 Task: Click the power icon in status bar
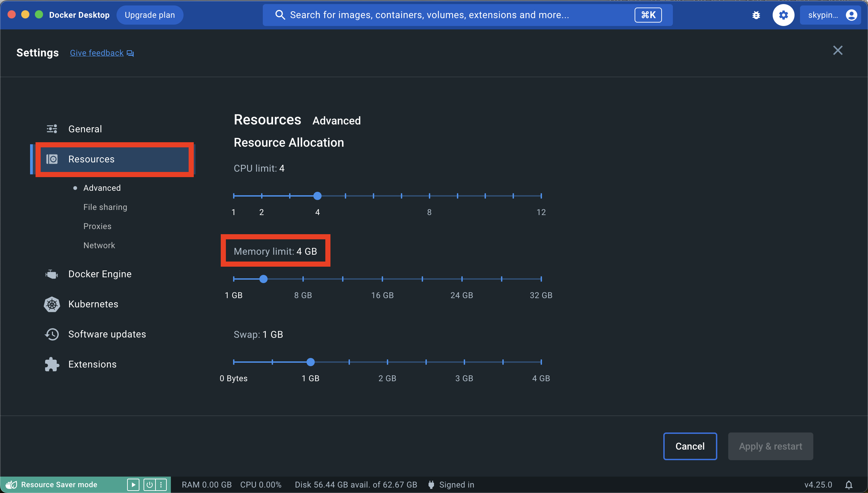click(x=149, y=485)
